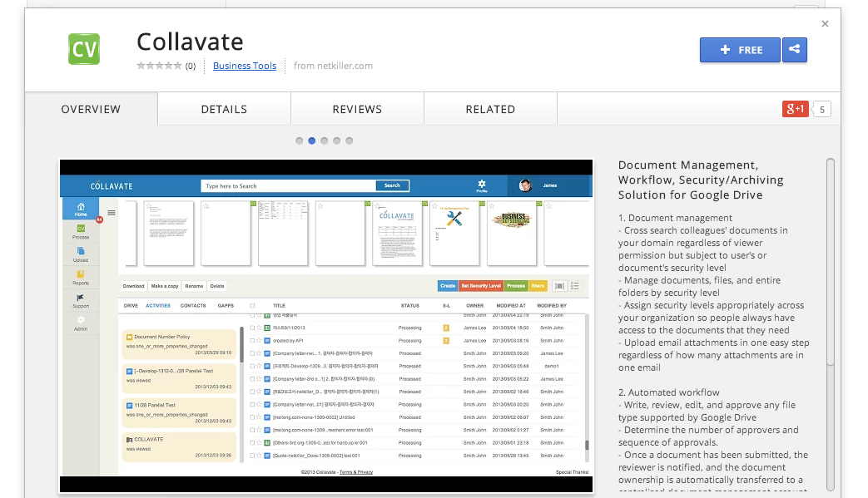The image size is (868, 498).
Task: Select the DRIVE tab
Action: tap(131, 306)
